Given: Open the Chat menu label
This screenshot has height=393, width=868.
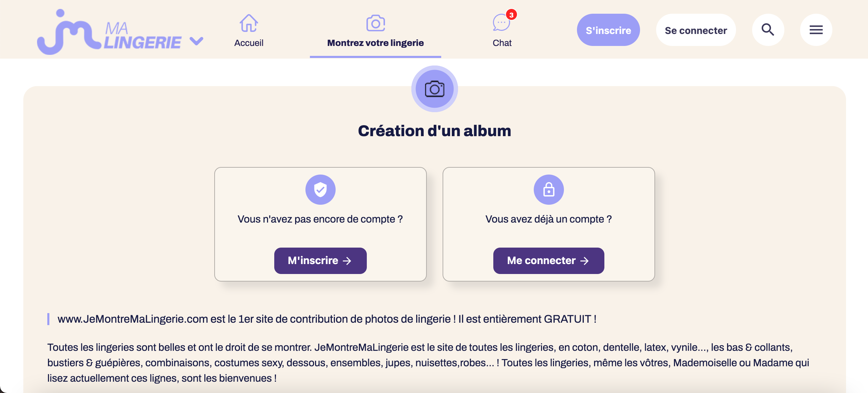Looking at the screenshot, I should (502, 43).
